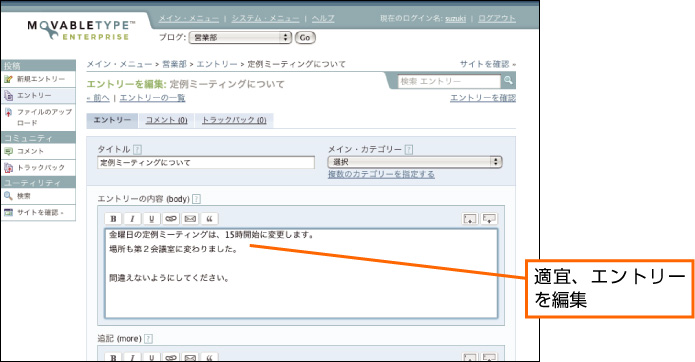The image size is (695, 362).
Task: Switch to the エントリー tab
Action: [x=112, y=120]
